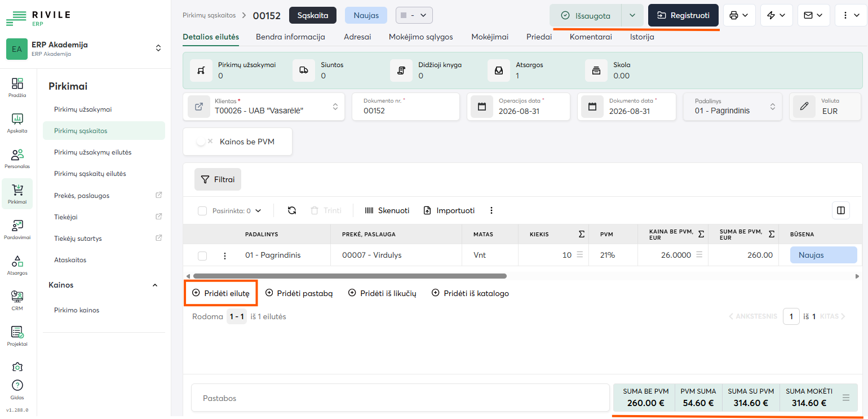Image resolution: width=868 pixels, height=419 pixels.
Task: Click the Dokumento nr. input field
Action: 406,107
